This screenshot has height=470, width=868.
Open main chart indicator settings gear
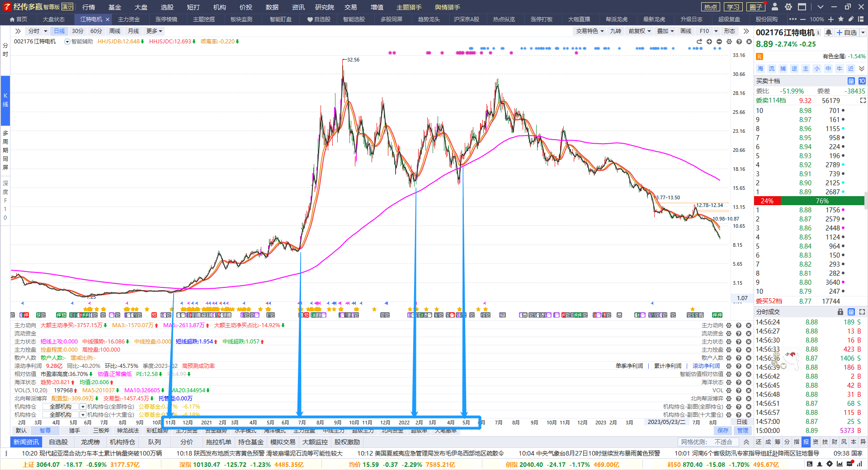pos(729,42)
